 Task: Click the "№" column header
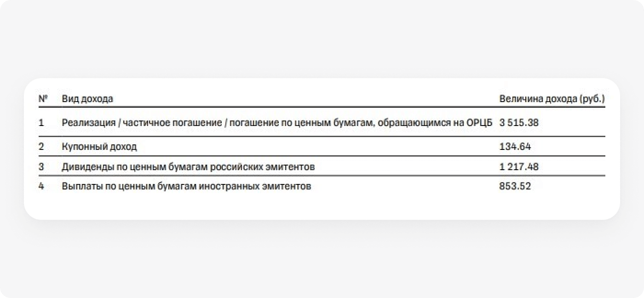click(x=43, y=99)
